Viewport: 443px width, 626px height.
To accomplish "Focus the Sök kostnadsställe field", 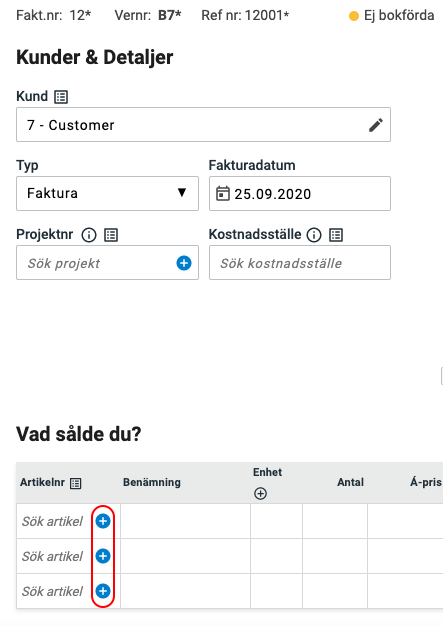I will click(x=300, y=263).
